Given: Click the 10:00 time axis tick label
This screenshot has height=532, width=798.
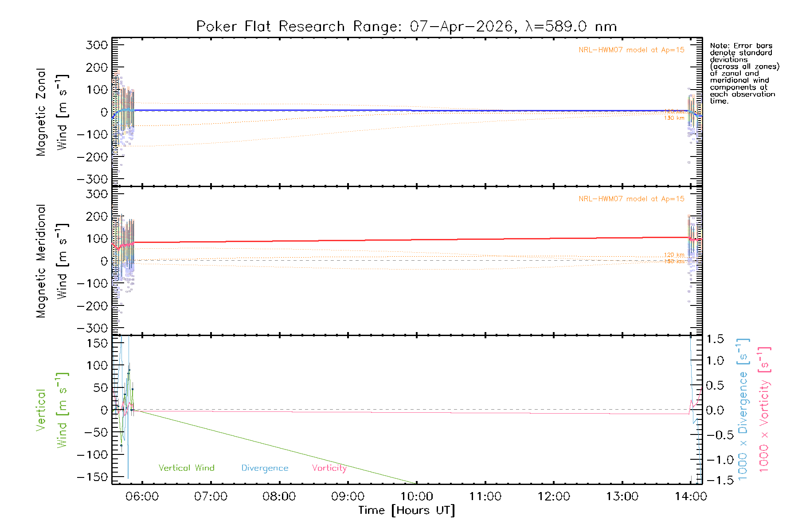Looking at the screenshot, I should (417, 497).
